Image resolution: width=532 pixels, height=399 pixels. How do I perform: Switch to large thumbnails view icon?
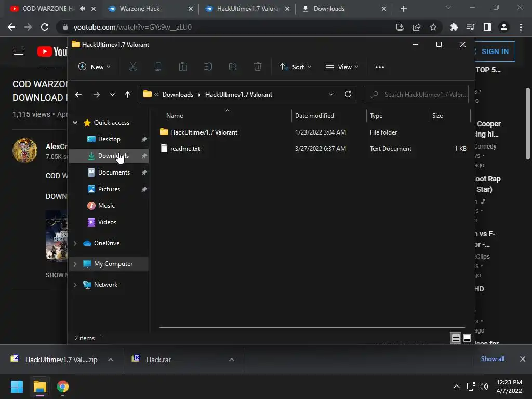467,338
